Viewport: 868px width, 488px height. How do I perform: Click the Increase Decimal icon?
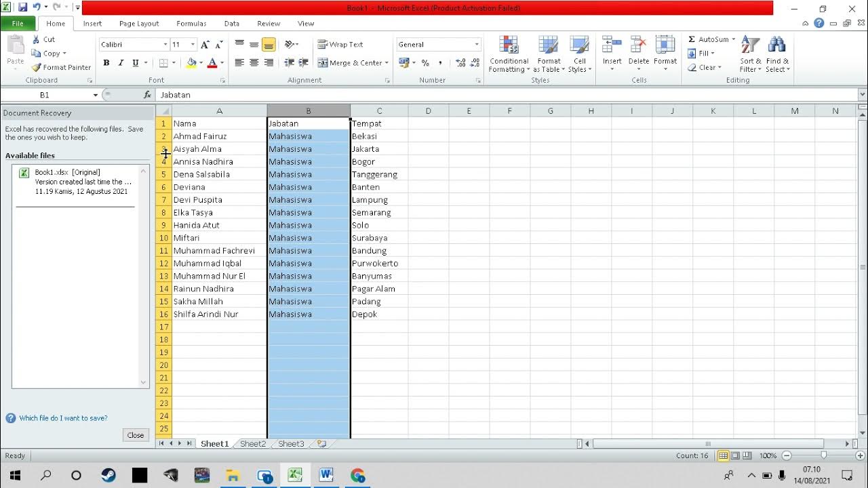(x=460, y=63)
